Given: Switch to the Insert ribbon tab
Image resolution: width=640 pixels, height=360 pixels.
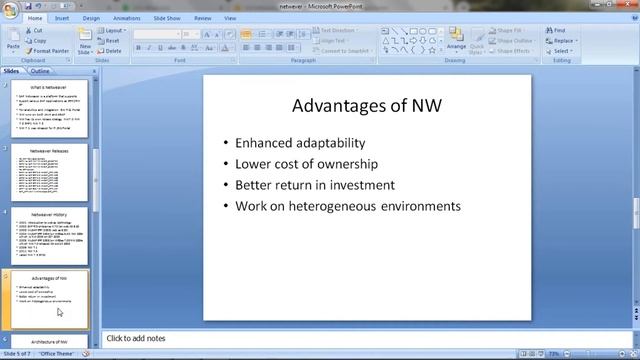Looking at the screenshot, I should coord(62,18).
